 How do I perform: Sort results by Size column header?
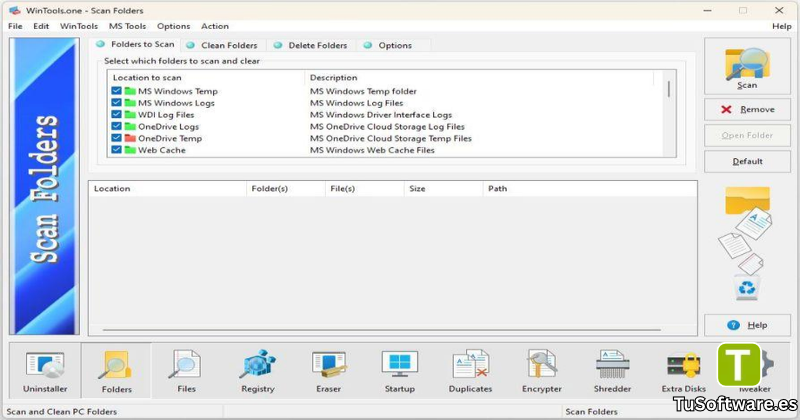[x=443, y=188]
